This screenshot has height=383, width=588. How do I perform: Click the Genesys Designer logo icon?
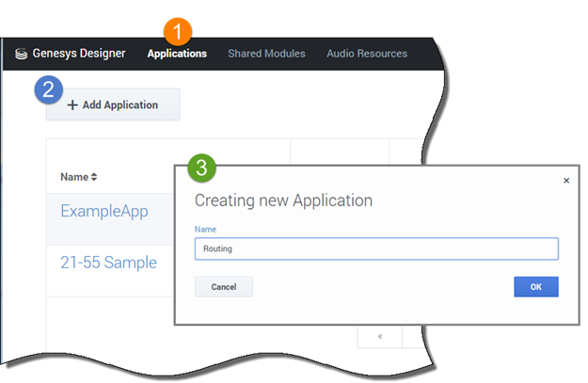click(x=21, y=54)
